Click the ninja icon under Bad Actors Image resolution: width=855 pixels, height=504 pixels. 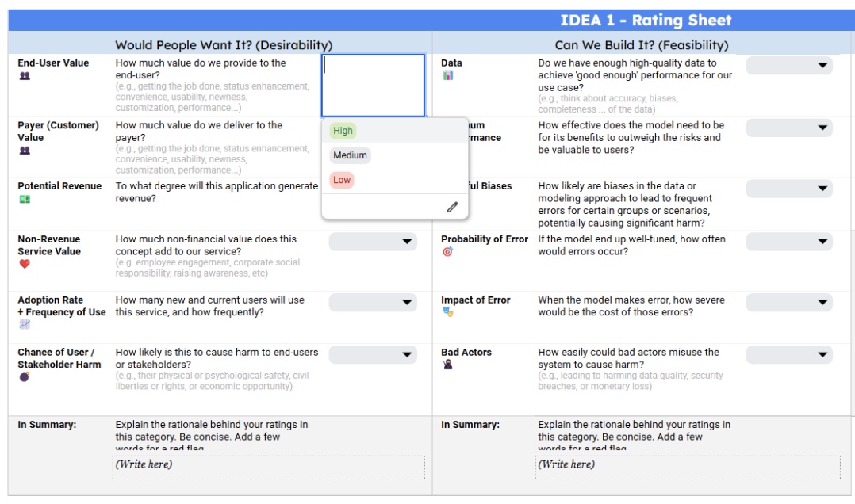coord(448,365)
